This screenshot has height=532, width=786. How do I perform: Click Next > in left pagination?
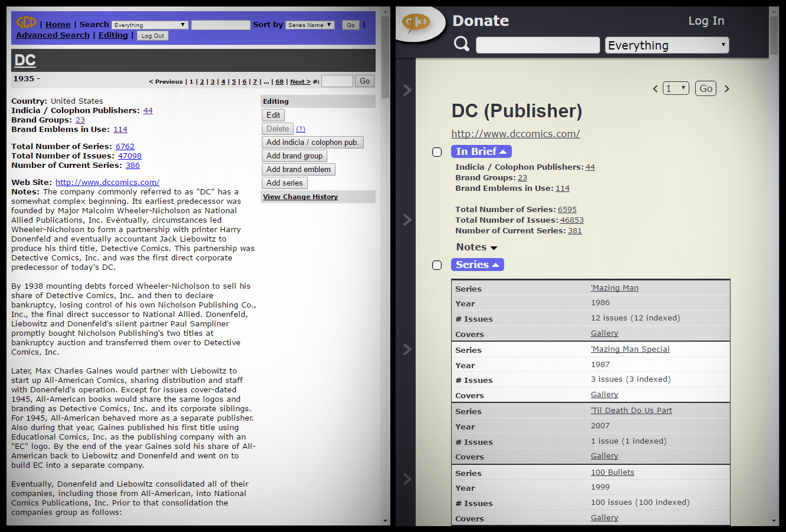pos(300,82)
